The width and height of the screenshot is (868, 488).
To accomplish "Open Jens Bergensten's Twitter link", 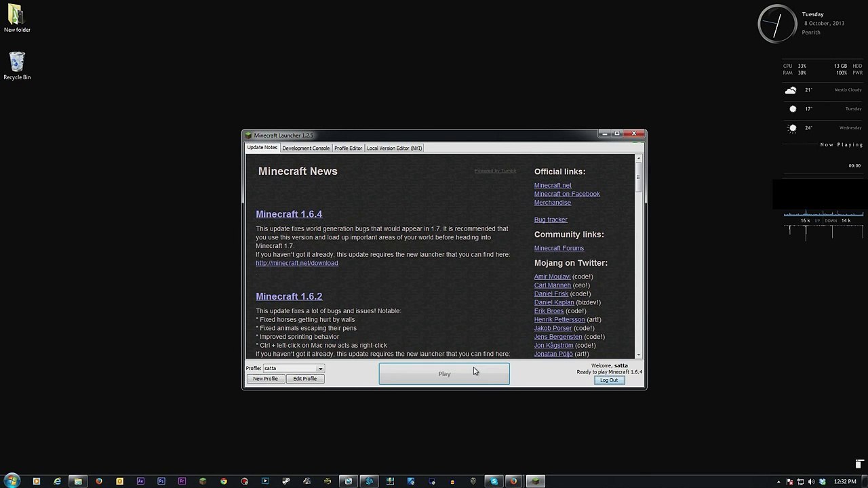I will coord(558,337).
